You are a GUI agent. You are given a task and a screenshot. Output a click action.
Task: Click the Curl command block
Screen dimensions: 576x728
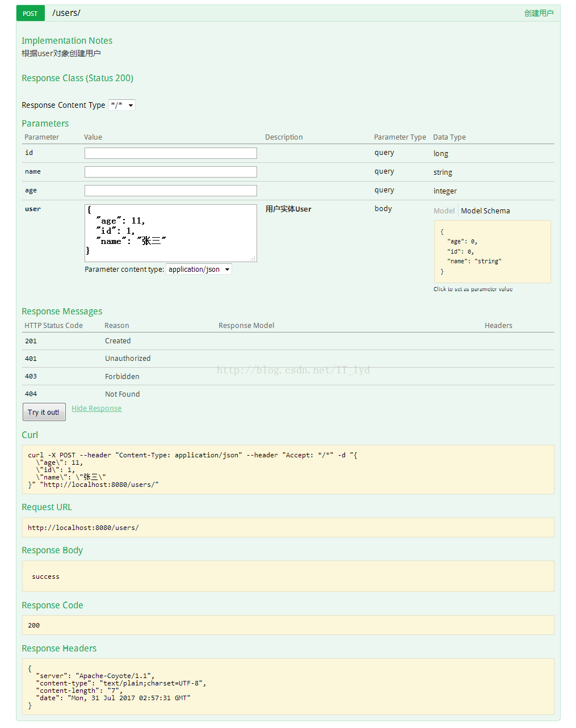288,469
